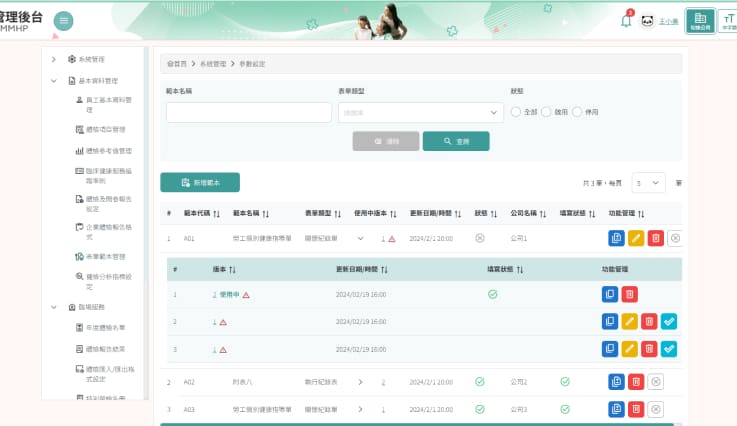This screenshot has height=426, width=737.
Task: Open the form type dropdown
Action: tap(421, 112)
